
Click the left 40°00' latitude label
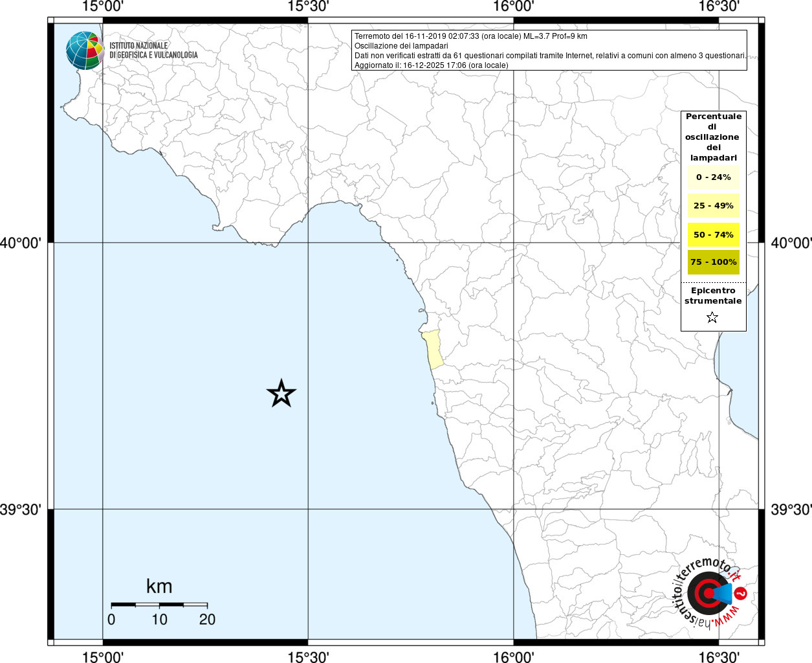pos(21,243)
